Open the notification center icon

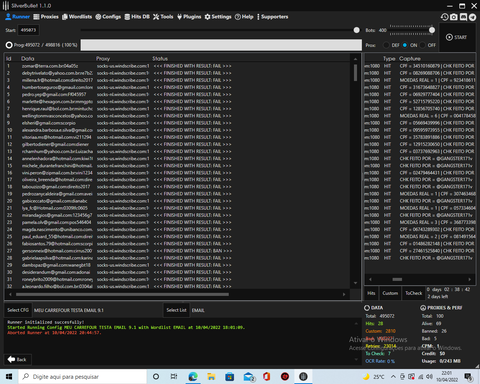469,377
